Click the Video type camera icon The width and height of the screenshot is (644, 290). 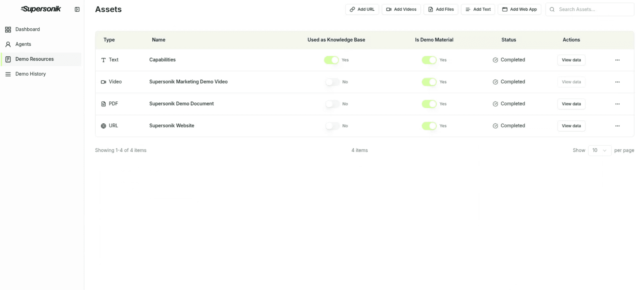pyautogui.click(x=103, y=82)
